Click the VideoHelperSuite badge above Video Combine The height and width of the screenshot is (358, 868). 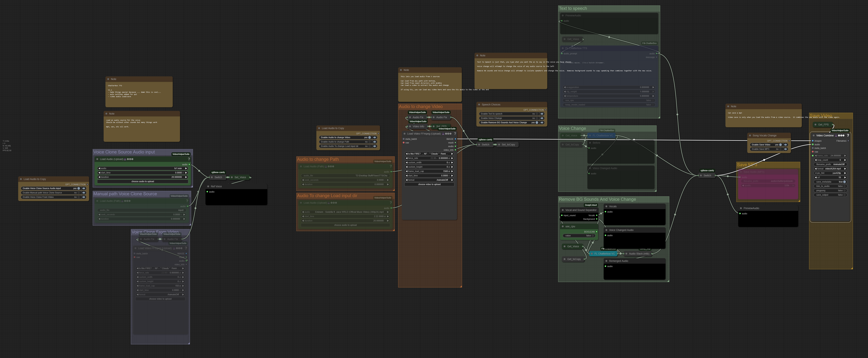[840, 131]
